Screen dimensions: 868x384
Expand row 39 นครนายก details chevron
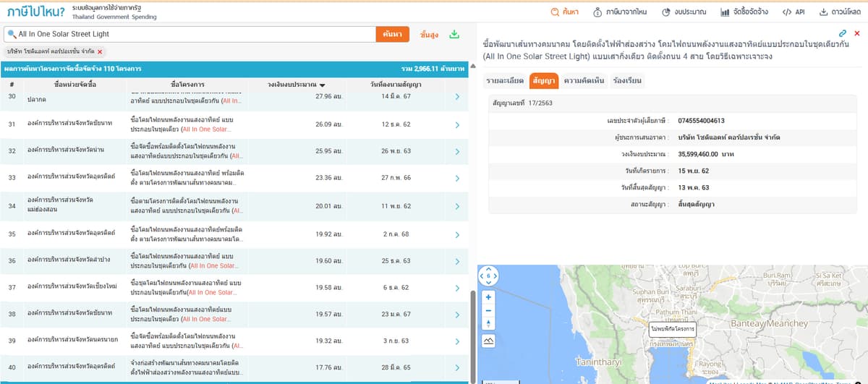tap(457, 341)
